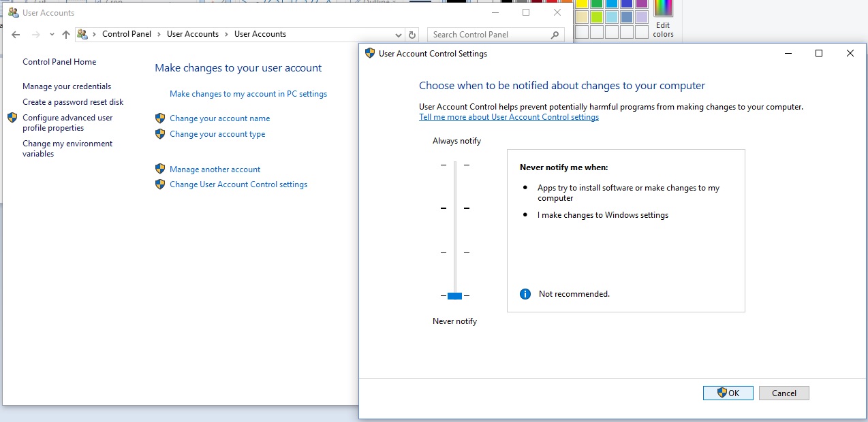
Task: Open Make changes to my account in PC settings
Action: [x=248, y=94]
